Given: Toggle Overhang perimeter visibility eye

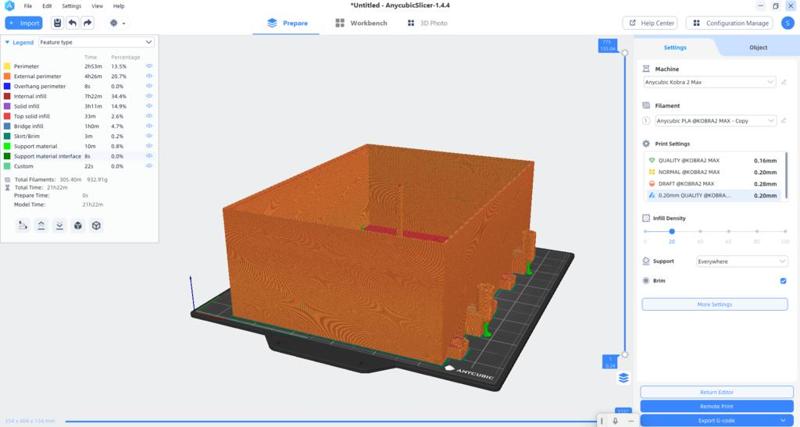Looking at the screenshot, I should click(149, 86).
